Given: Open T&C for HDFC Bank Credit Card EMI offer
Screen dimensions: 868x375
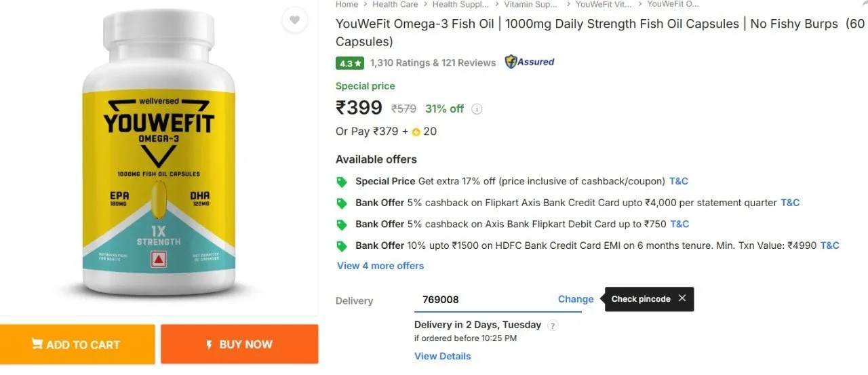Looking at the screenshot, I should click(830, 245).
